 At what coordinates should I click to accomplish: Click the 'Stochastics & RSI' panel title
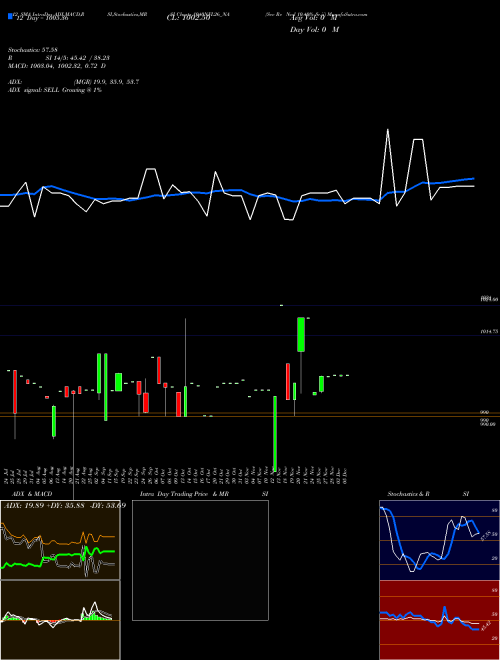[x=428, y=494]
